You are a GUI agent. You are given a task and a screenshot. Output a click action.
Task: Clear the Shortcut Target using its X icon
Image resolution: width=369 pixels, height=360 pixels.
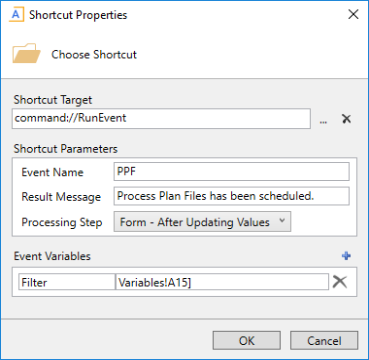pos(347,119)
